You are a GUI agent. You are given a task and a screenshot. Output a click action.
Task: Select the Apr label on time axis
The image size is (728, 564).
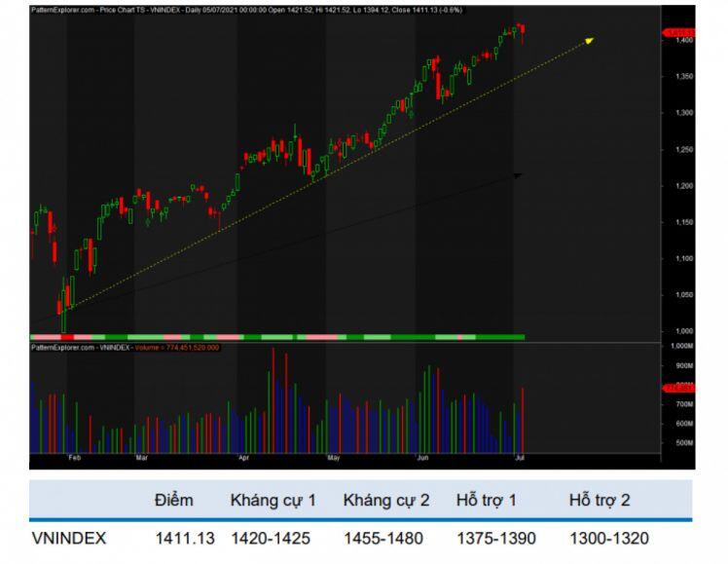click(242, 456)
